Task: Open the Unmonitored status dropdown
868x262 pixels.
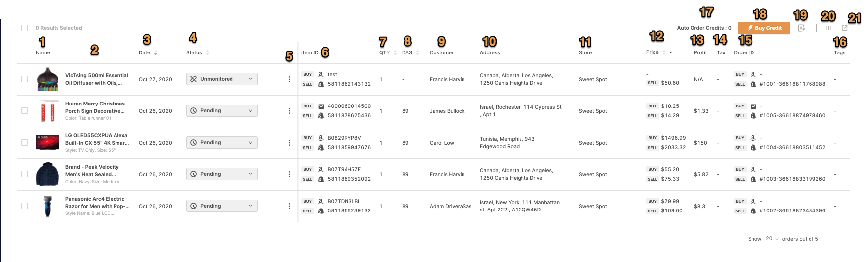Action: 222,79
